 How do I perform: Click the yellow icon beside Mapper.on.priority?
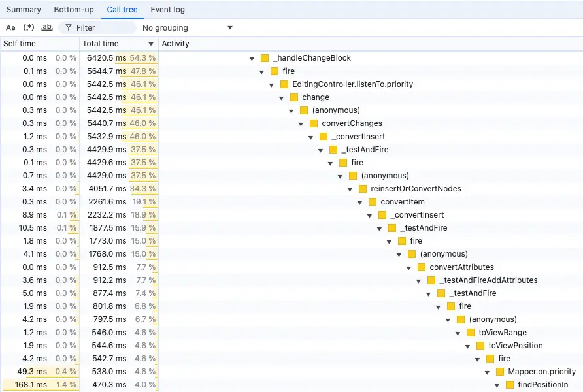500,372
